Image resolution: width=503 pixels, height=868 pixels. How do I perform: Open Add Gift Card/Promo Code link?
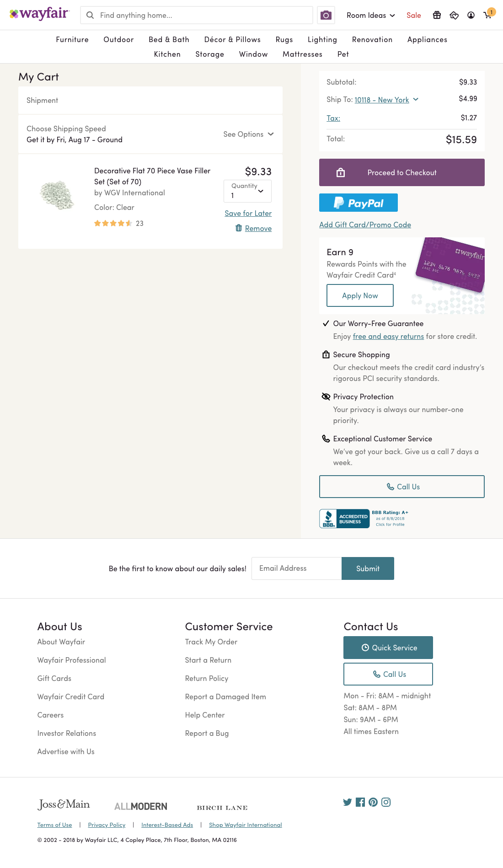click(x=365, y=224)
